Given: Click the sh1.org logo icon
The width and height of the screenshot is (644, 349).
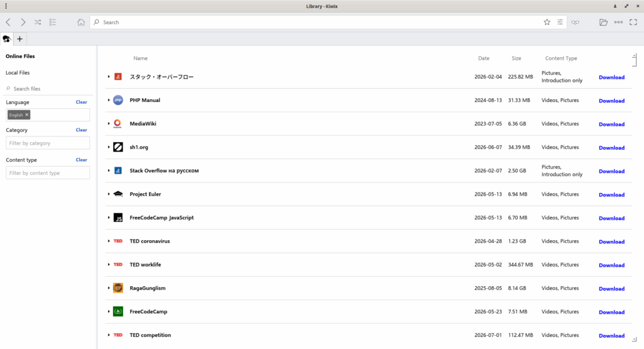Looking at the screenshot, I should [118, 147].
